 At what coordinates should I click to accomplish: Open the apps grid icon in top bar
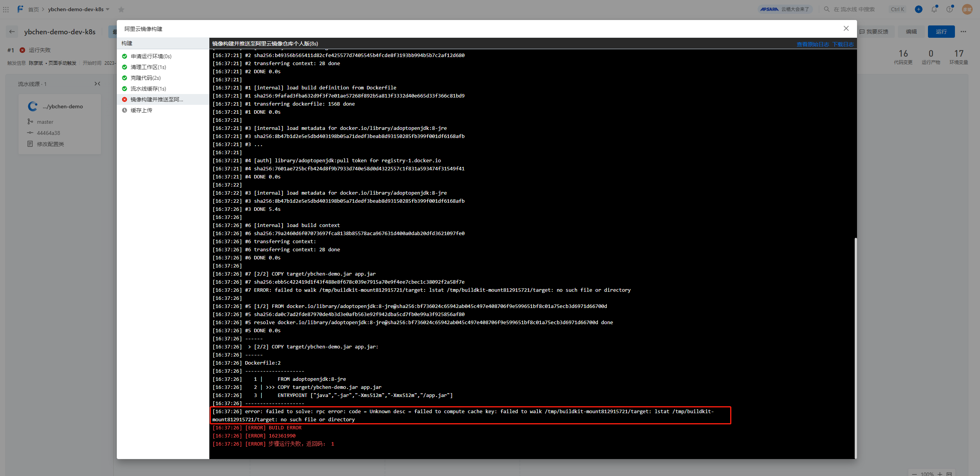(6, 9)
